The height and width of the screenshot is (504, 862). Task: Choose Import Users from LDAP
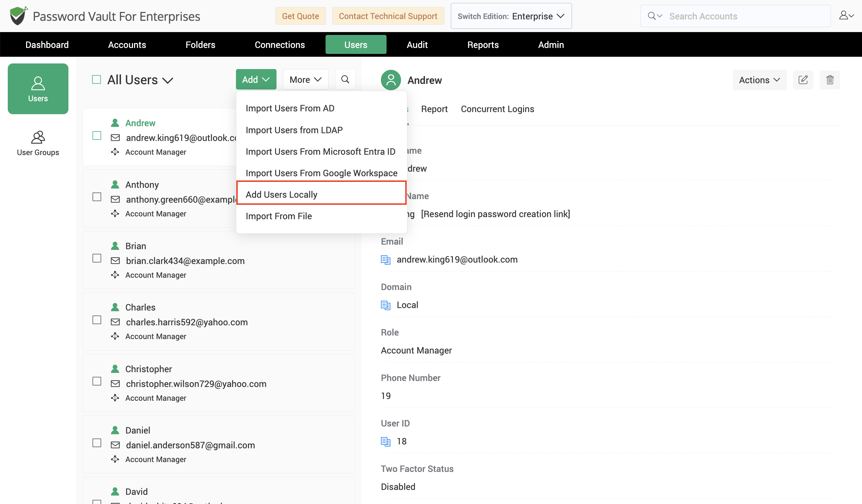[322, 130]
